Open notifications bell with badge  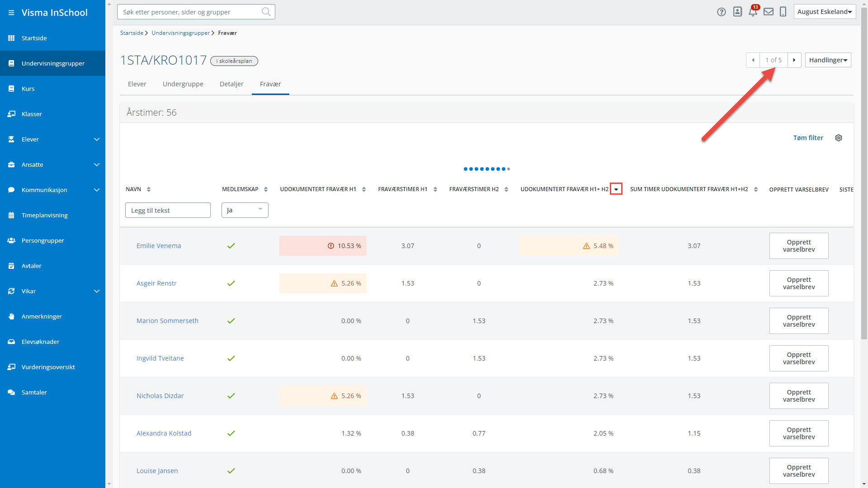753,12
